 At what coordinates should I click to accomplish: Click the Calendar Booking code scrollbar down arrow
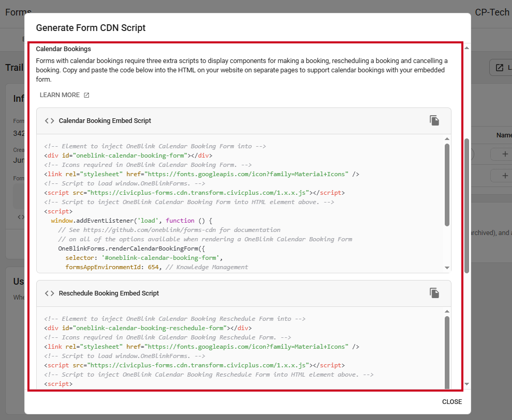click(447, 268)
